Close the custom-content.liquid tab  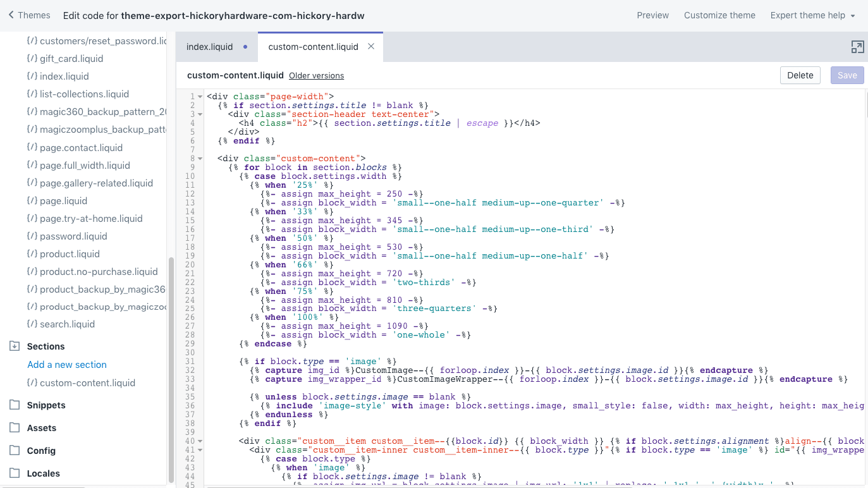[371, 46]
